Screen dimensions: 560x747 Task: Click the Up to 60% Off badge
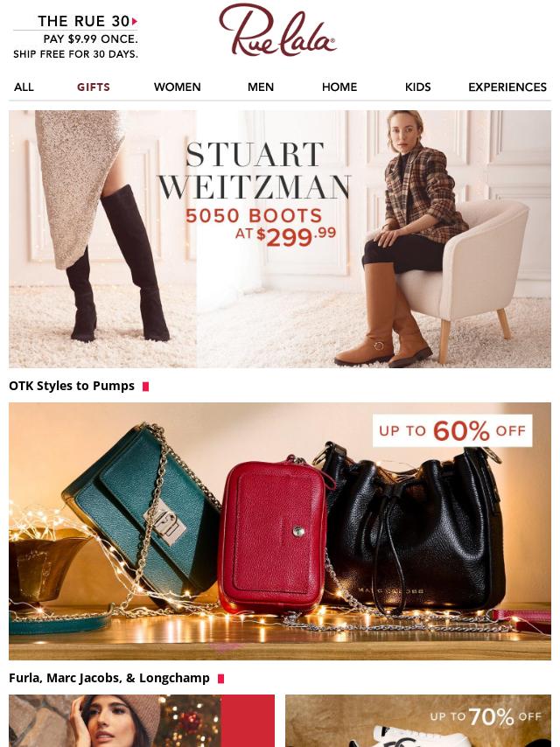point(452,430)
